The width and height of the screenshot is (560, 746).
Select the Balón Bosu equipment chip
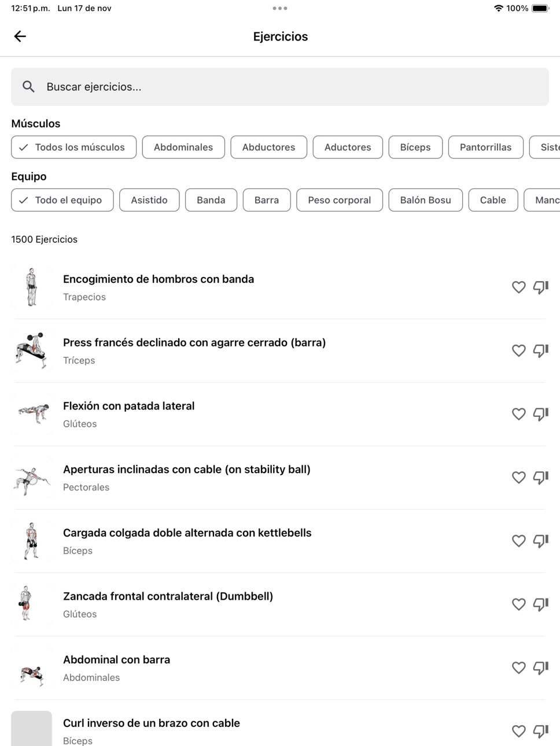pos(426,200)
